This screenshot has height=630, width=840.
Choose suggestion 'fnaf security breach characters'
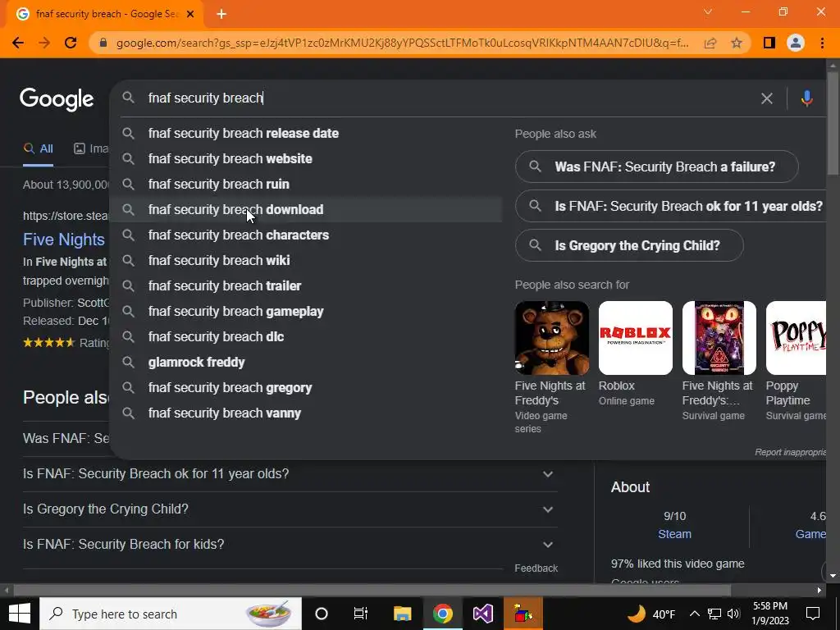point(306,235)
